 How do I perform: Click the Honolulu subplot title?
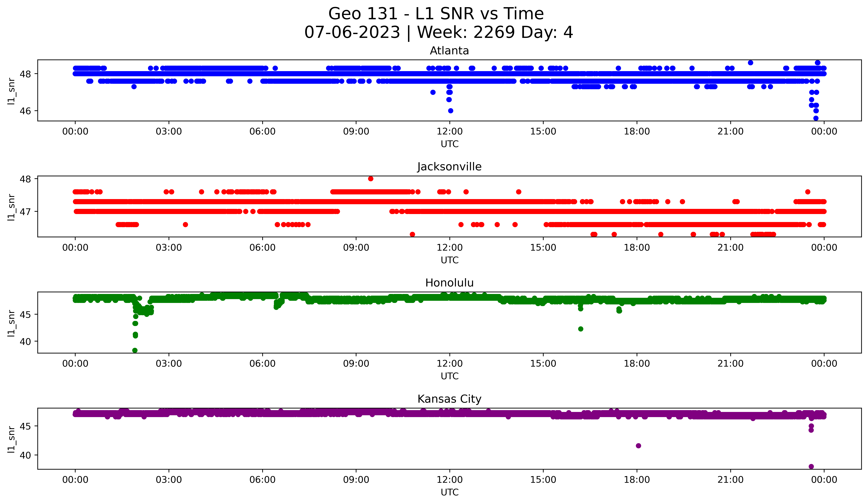click(449, 283)
